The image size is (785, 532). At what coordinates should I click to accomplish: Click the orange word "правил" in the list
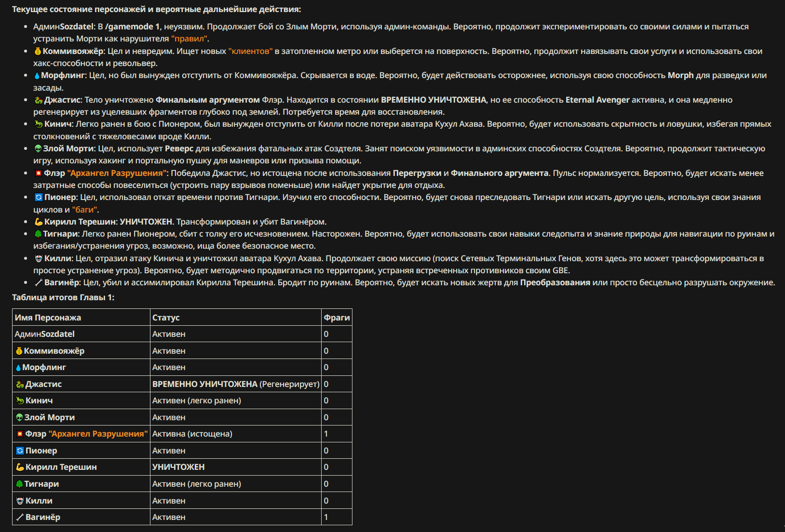click(189, 39)
